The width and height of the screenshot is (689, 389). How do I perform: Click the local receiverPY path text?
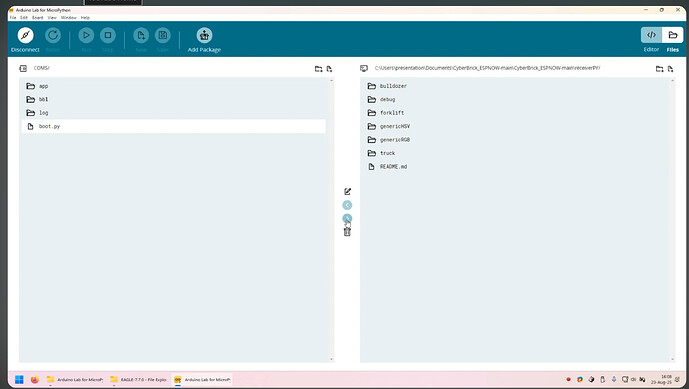[487, 68]
